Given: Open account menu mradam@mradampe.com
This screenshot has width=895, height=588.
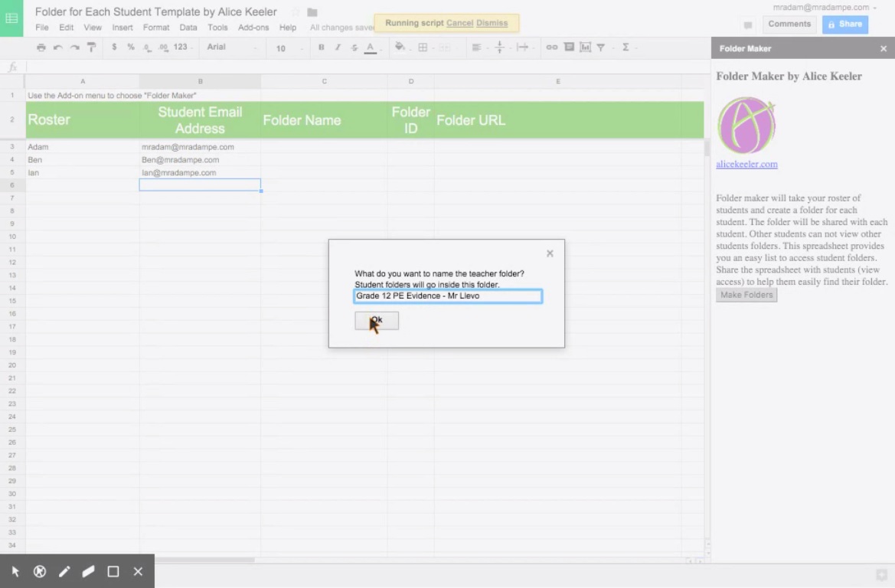Looking at the screenshot, I should tap(824, 8).
